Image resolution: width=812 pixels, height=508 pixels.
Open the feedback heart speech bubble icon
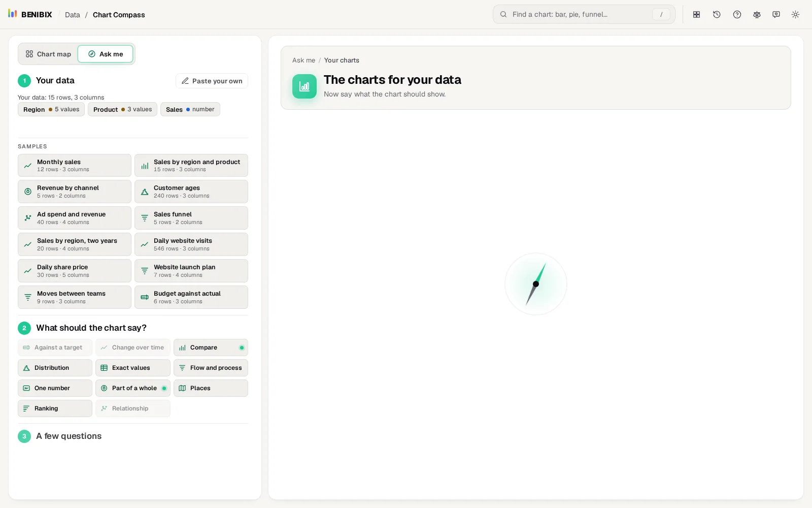[x=776, y=15]
